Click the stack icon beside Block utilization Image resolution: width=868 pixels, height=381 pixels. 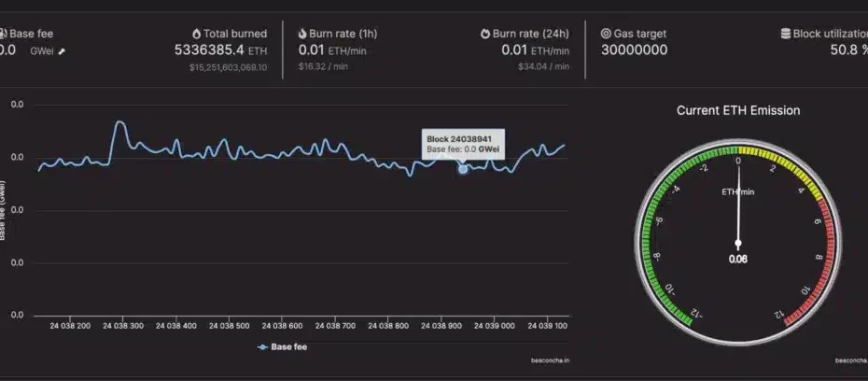[x=786, y=34]
